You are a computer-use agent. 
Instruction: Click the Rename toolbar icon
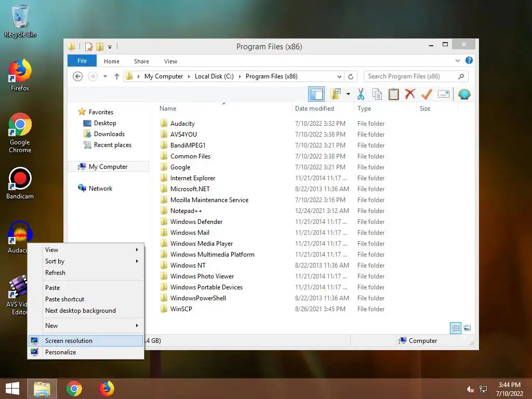[444, 94]
